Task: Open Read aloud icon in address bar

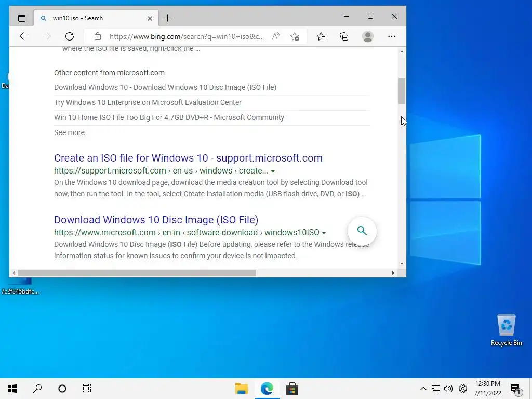Action: (276, 36)
